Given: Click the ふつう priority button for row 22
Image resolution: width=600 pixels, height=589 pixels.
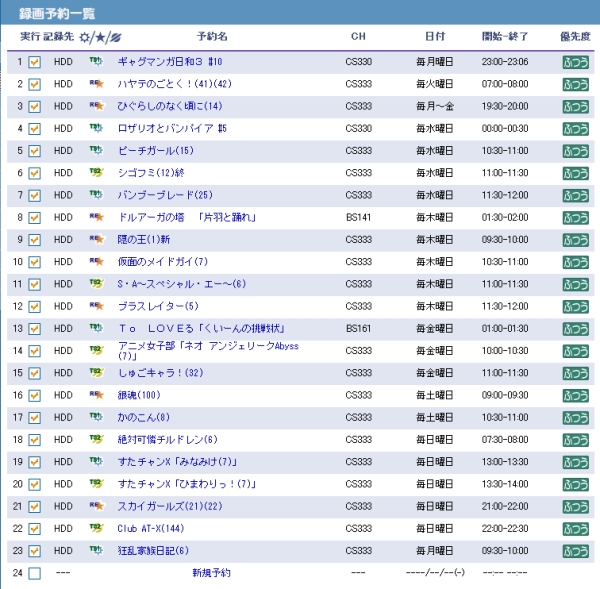Looking at the screenshot, I should (576, 529).
